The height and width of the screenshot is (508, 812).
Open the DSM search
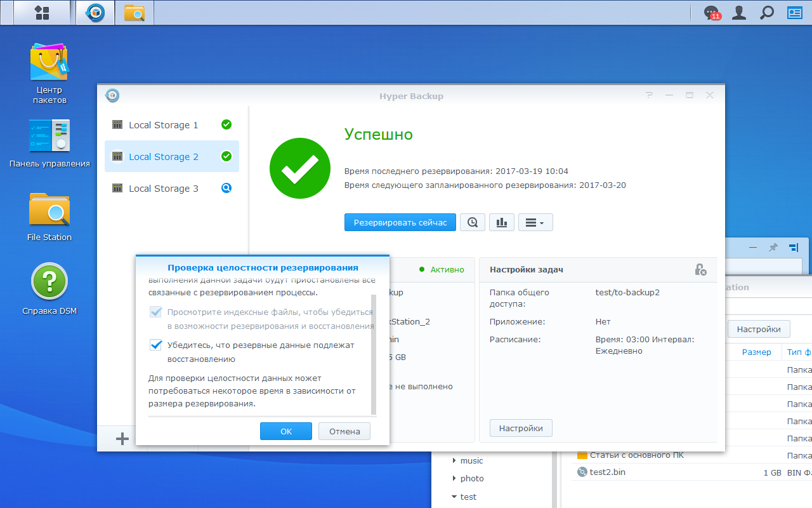point(767,13)
